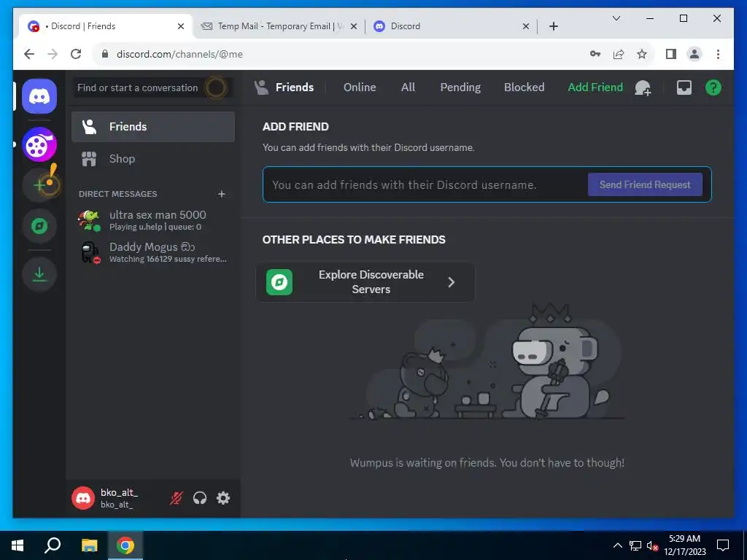Image resolution: width=747 pixels, height=560 pixels.
Task: Open Chrome three-dot menu
Action: click(x=718, y=54)
